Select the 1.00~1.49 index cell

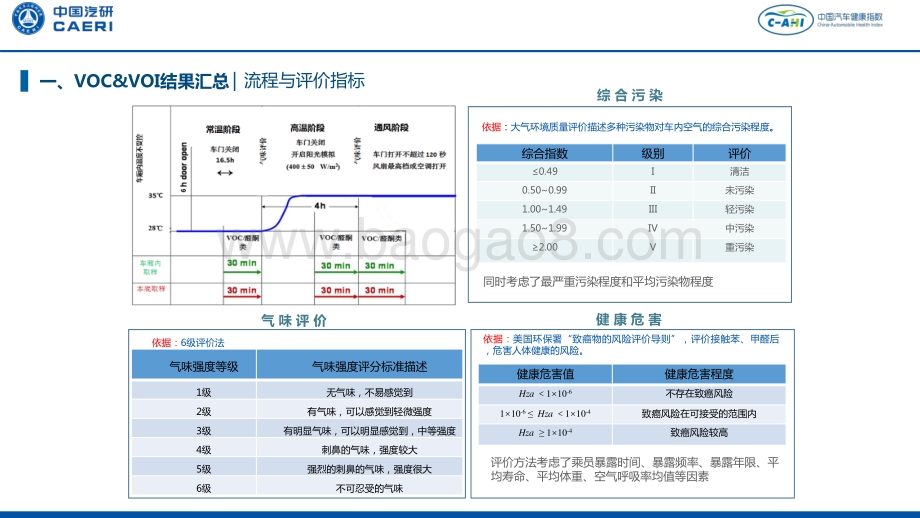coord(544,209)
